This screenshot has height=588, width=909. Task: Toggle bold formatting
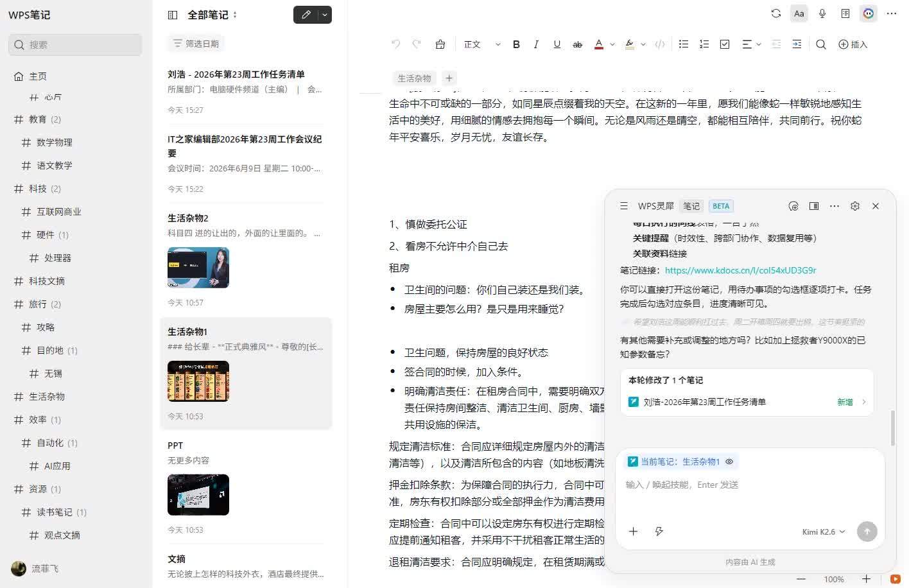pos(516,44)
